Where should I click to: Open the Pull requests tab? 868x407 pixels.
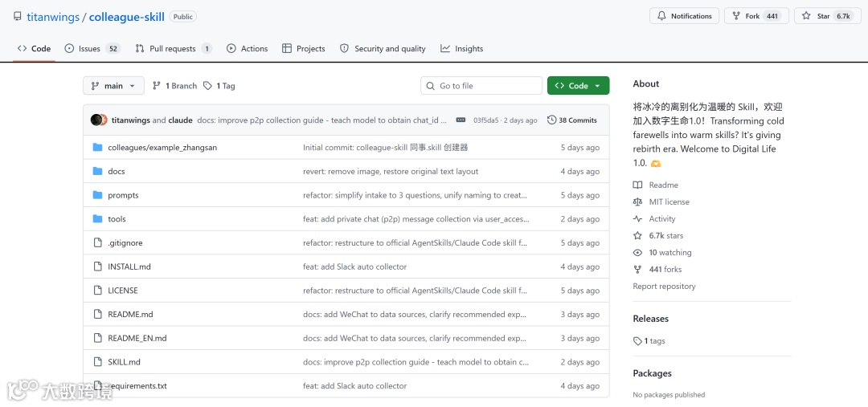[174, 49]
